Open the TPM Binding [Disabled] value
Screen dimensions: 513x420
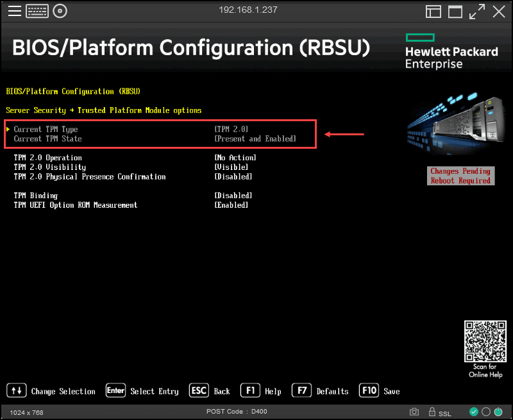[233, 196]
